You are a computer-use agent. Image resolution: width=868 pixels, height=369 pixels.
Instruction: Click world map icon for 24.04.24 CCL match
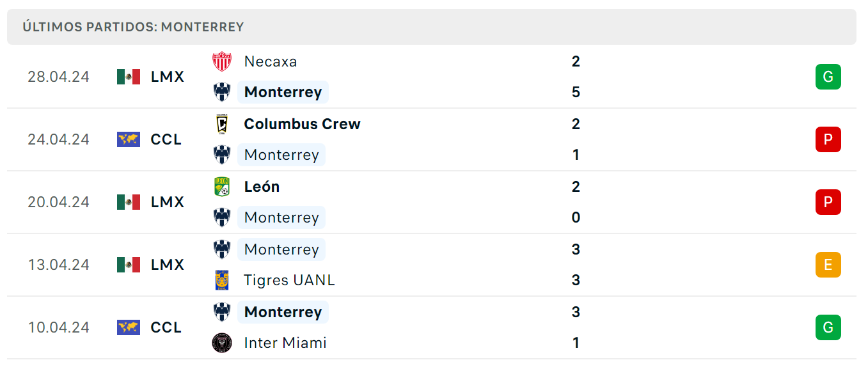[129, 139]
